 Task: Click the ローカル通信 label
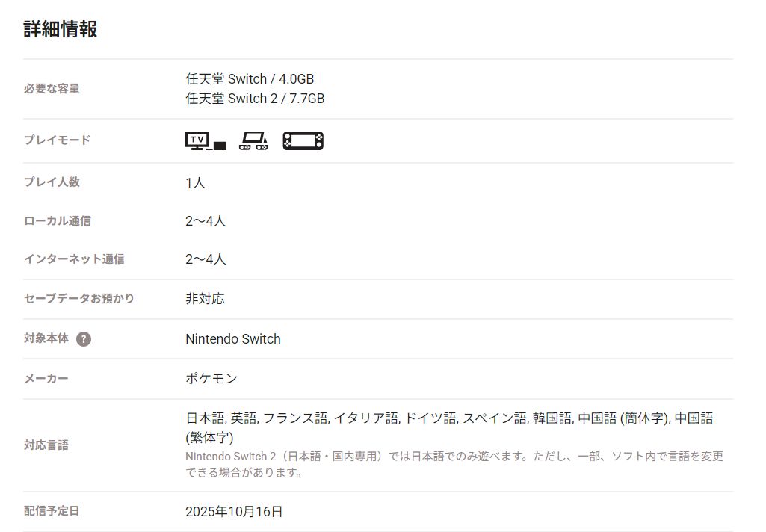tap(57, 221)
